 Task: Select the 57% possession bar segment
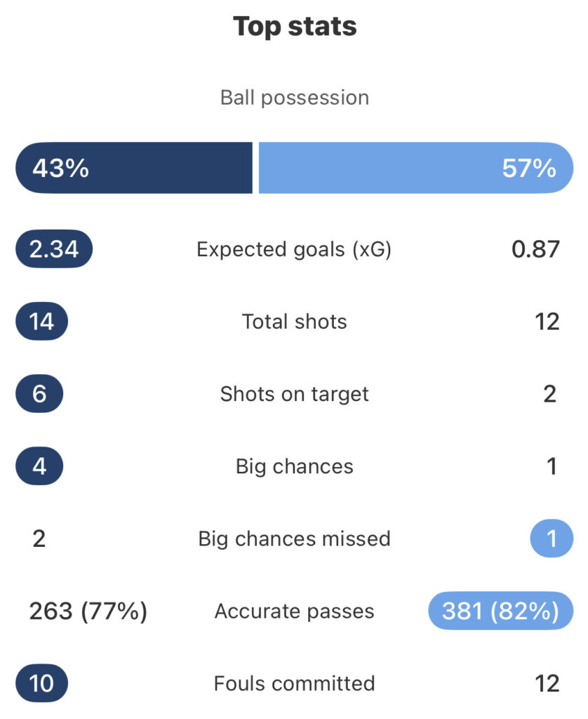click(x=416, y=168)
